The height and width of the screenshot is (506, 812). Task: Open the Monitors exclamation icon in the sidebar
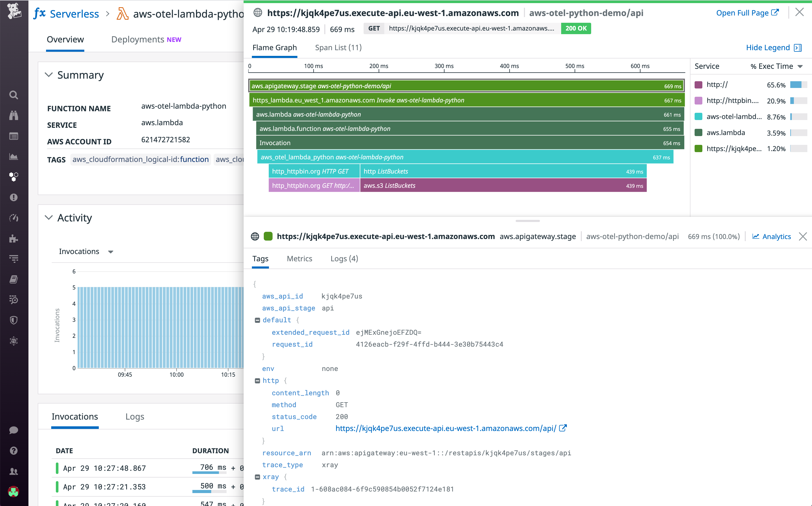coord(14,197)
